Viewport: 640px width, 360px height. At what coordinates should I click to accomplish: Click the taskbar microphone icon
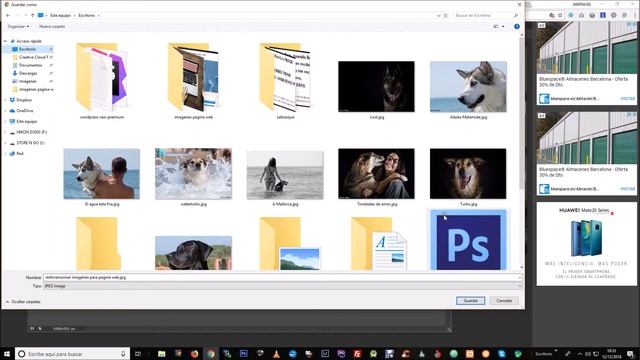[123, 354]
